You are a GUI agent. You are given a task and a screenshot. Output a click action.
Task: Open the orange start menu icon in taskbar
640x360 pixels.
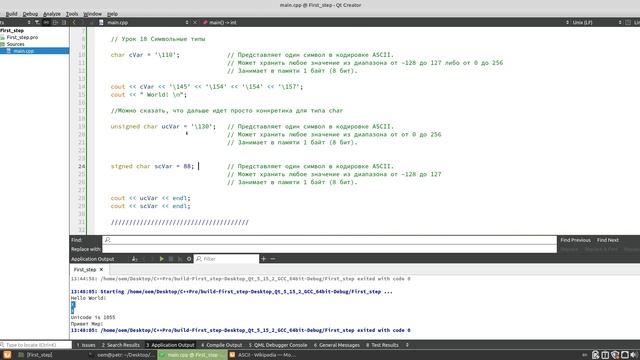7,355
